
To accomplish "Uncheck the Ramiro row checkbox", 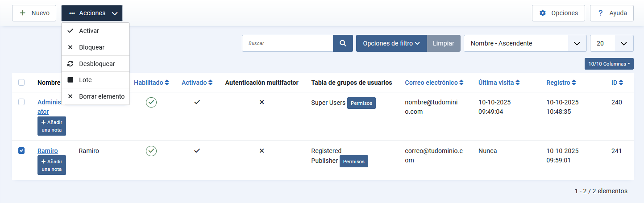I will pos(21,151).
